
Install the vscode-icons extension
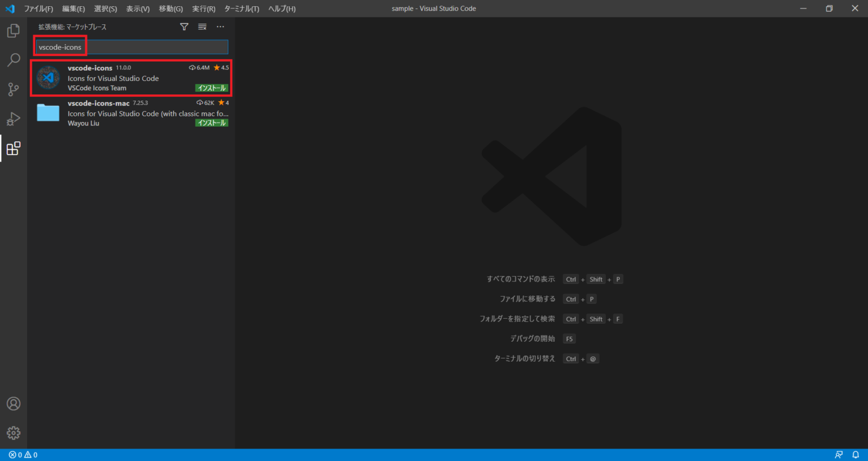click(211, 88)
